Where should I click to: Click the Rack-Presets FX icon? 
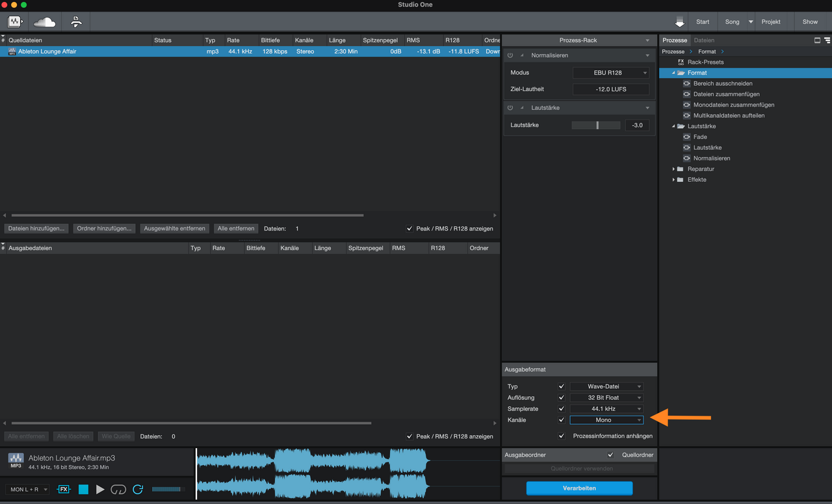coord(681,62)
